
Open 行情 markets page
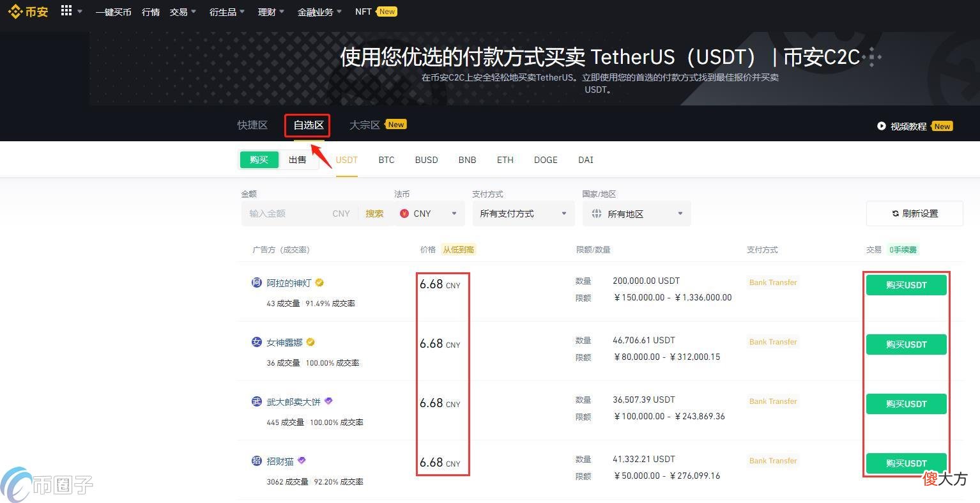[x=151, y=12]
